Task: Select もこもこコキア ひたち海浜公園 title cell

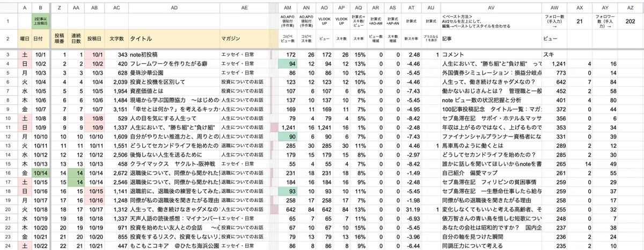Action: 174,246
